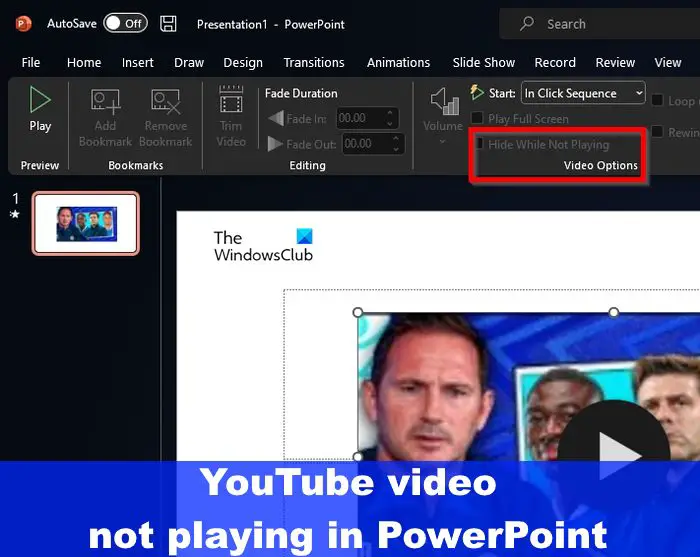Open the File menu

[31, 62]
